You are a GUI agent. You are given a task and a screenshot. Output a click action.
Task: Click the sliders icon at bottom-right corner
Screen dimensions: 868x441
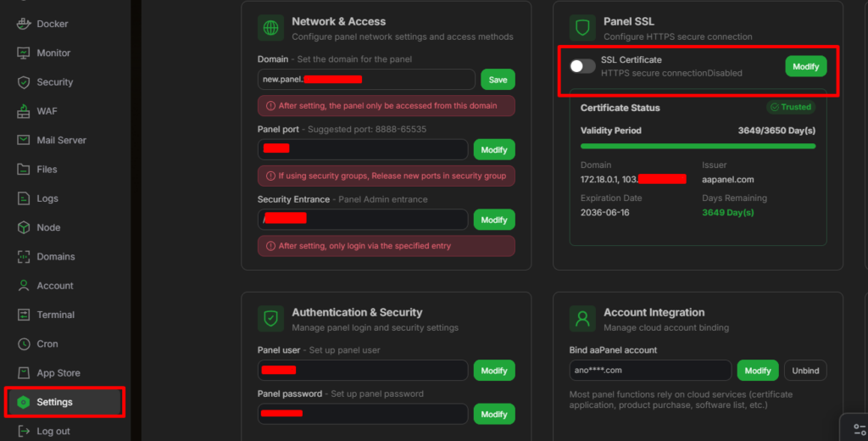click(x=860, y=429)
